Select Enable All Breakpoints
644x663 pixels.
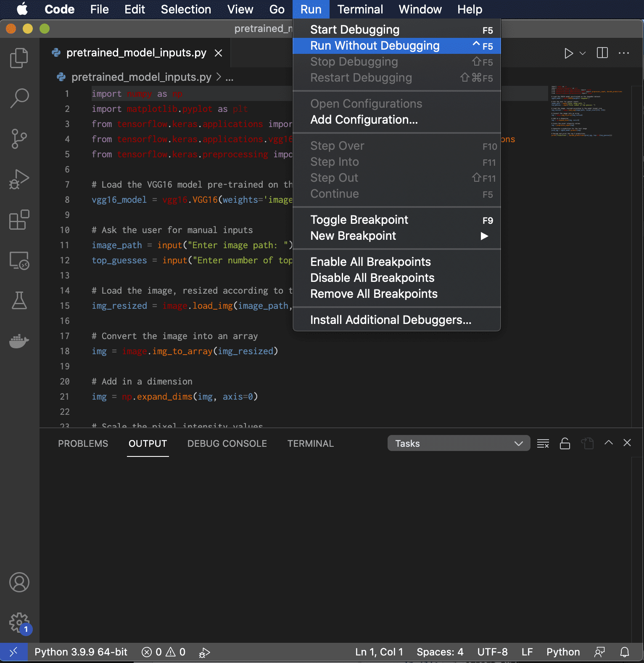coord(396,262)
